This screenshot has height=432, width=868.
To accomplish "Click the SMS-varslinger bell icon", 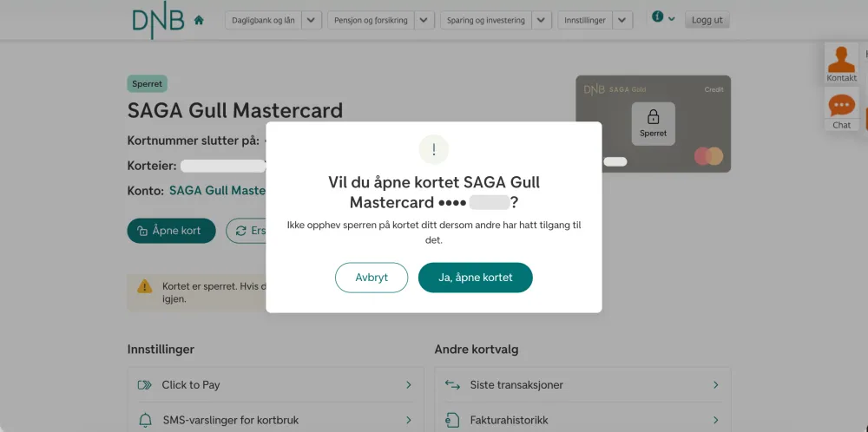I will tap(145, 420).
